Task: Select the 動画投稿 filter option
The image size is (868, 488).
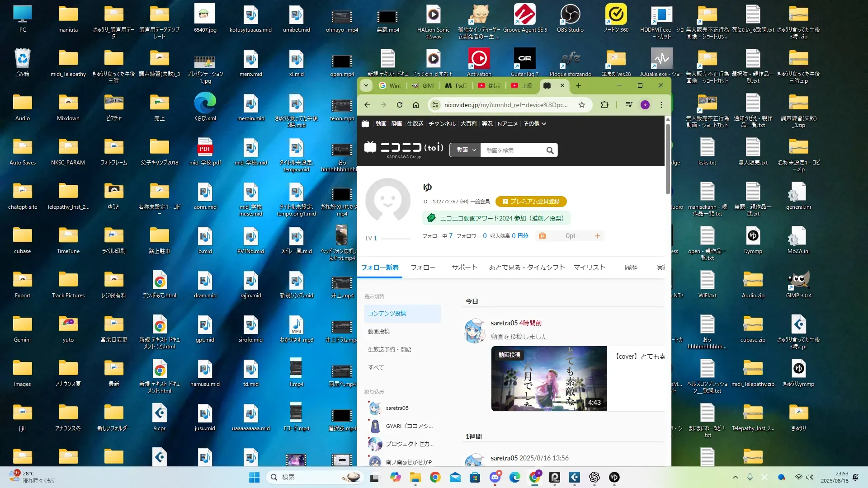Action: (379, 332)
